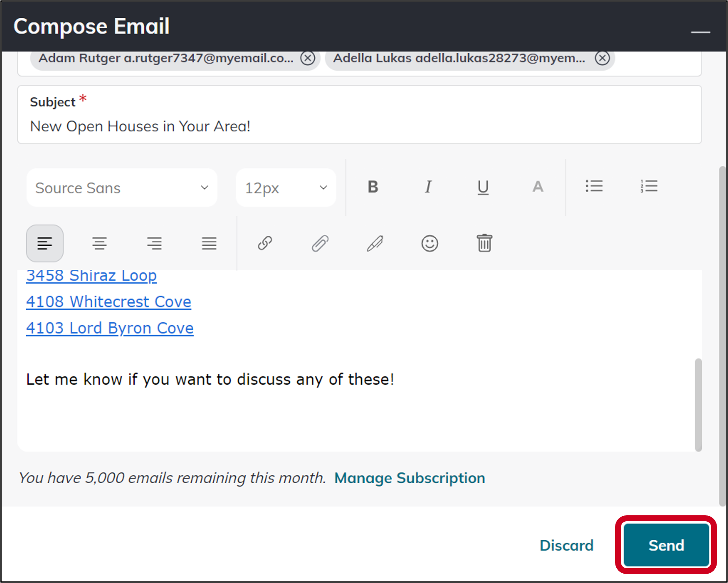Open the signature pen tool
The image size is (728, 583).
tap(375, 243)
